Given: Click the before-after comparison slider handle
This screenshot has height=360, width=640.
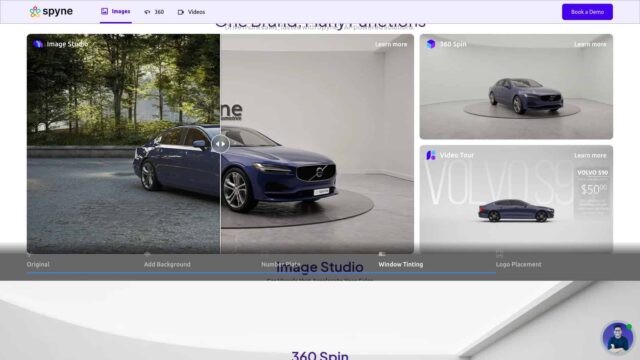Looking at the screenshot, I should pos(220,144).
